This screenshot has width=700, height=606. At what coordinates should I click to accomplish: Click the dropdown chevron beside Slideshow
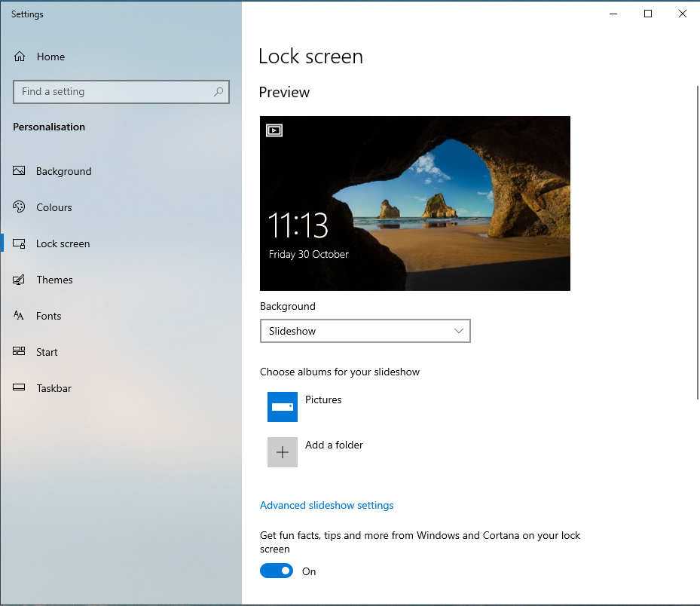point(458,331)
